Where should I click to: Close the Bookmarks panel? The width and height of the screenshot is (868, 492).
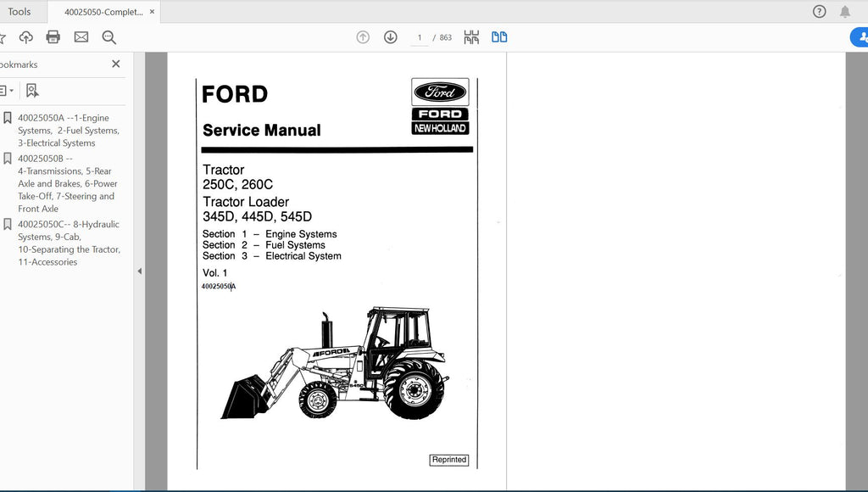tap(115, 64)
